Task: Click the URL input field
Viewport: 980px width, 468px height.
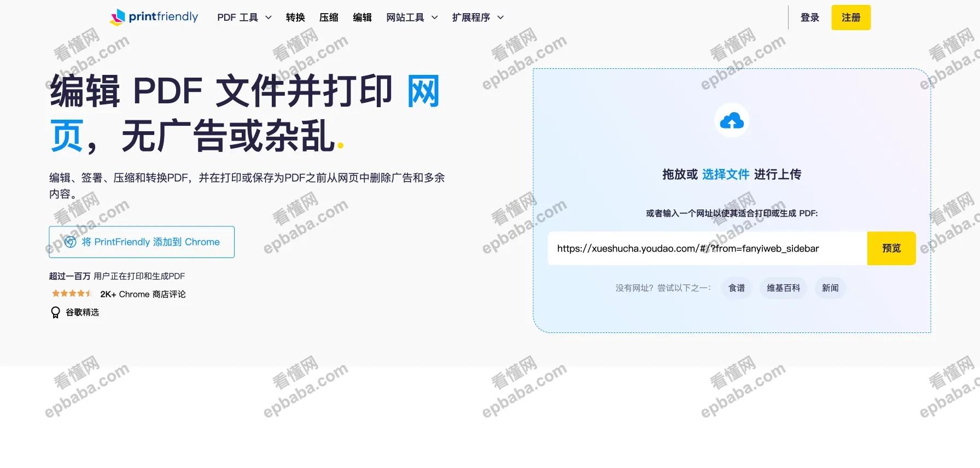Action: (708, 248)
